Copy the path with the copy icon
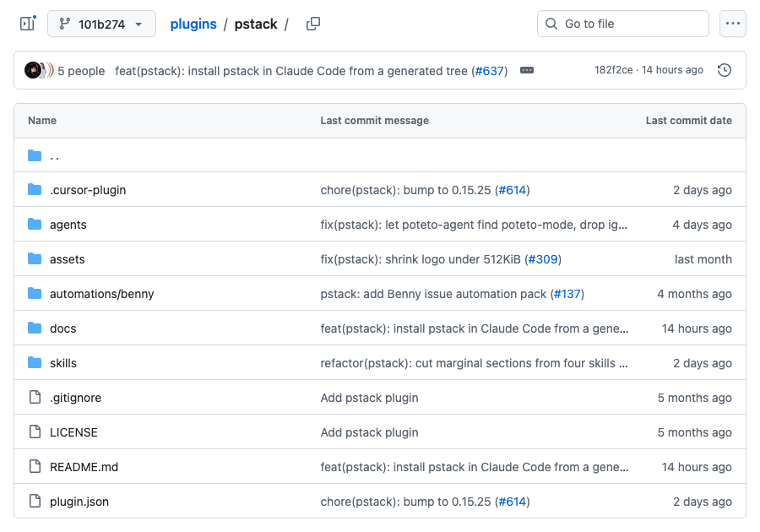760x532 pixels. pos(313,24)
